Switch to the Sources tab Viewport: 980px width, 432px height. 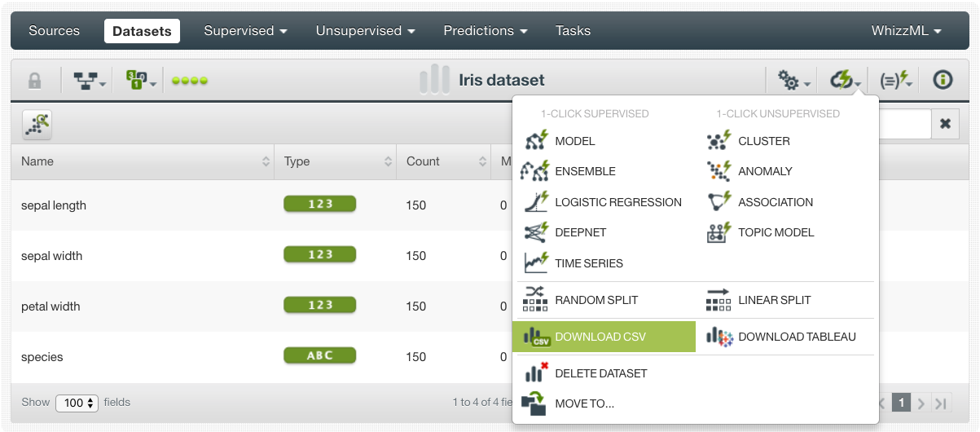[x=54, y=31]
